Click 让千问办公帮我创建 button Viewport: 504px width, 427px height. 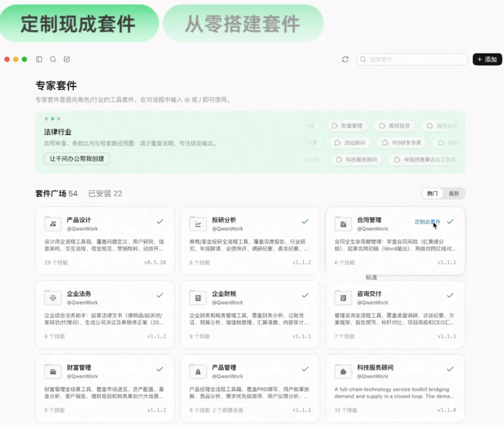77,159
